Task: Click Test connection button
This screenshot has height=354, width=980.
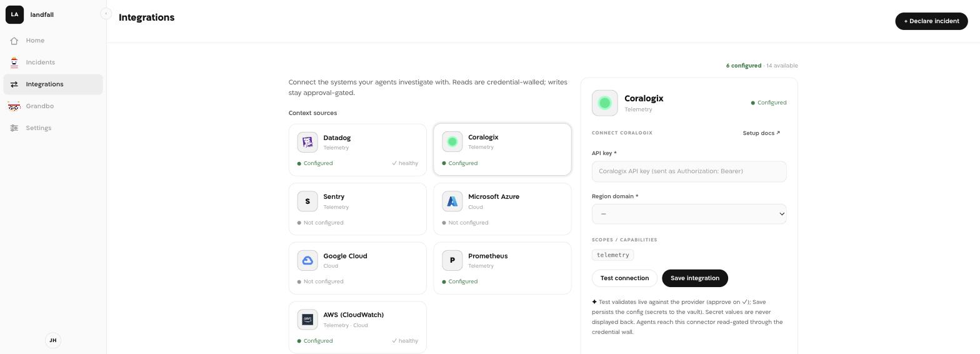Action: tap(624, 278)
